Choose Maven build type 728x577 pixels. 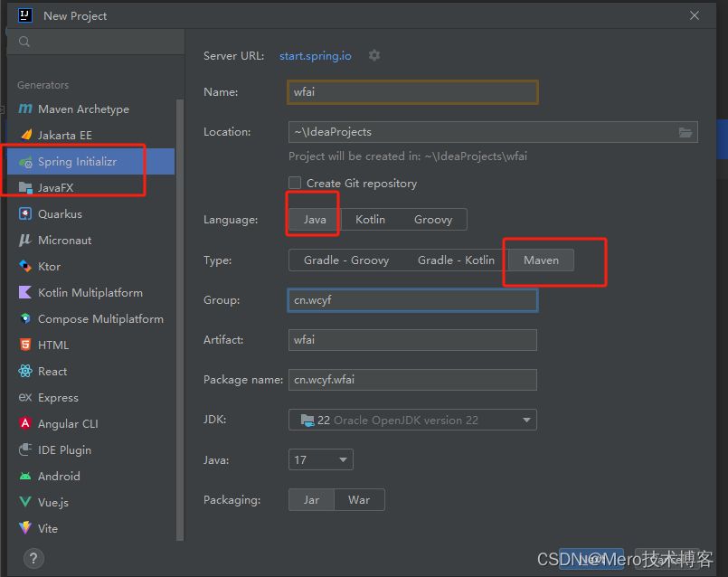[x=541, y=260]
